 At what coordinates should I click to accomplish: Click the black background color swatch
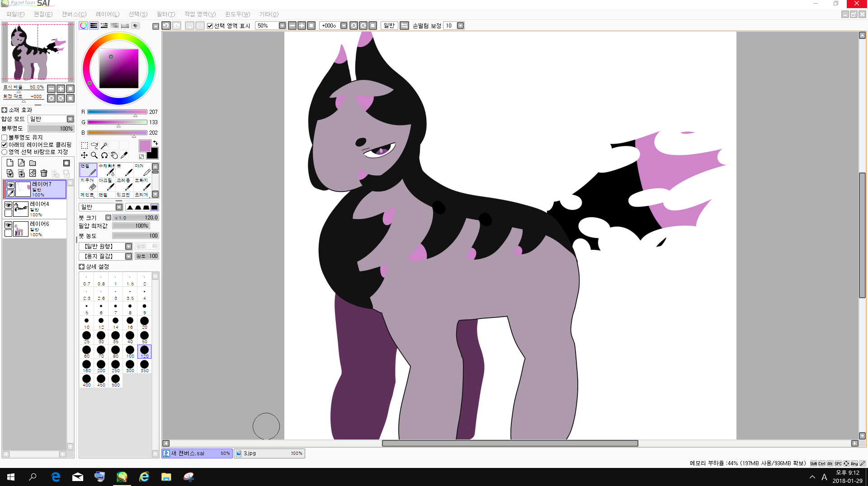tap(153, 154)
